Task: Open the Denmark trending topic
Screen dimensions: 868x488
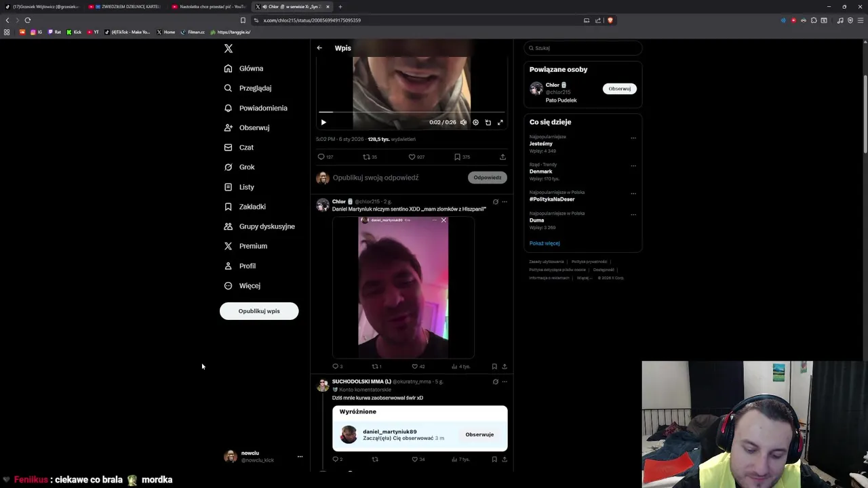Action: pyautogui.click(x=541, y=171)
